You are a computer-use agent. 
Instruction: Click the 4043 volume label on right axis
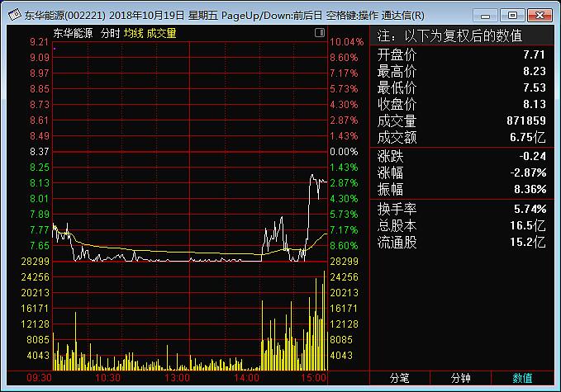pyautogui.click(x=341, y=355)
